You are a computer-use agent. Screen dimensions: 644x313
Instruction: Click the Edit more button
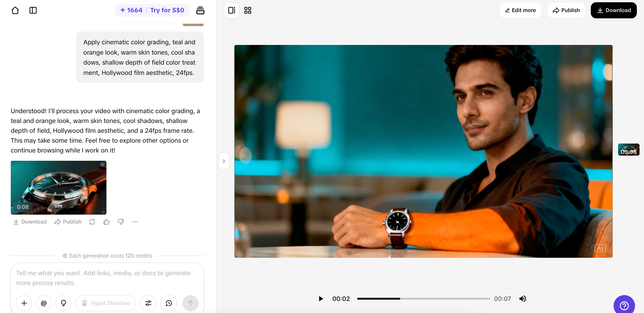coord(520,10)
